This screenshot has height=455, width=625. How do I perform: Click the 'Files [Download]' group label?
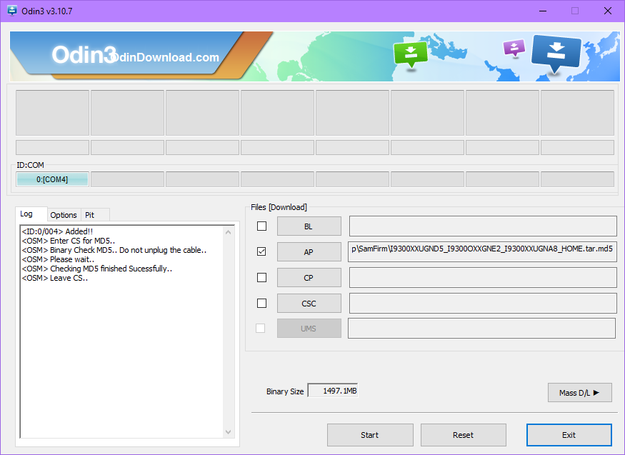click(x=279, y=207)
